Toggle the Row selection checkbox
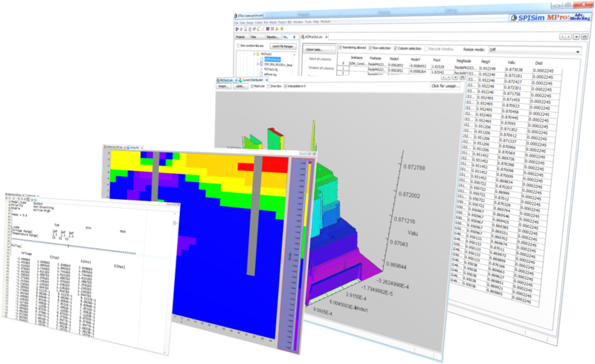Image resolution: width=595 pixels, height=364 pixels. [x=378, y=47]
